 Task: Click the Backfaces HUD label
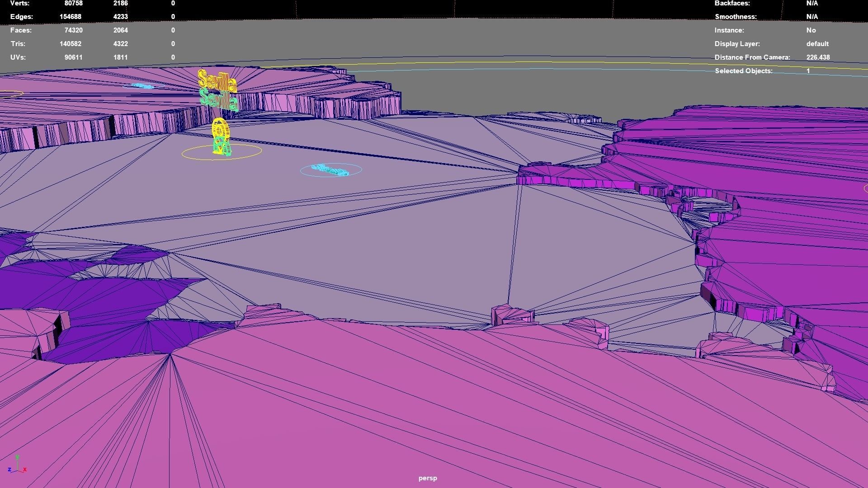(732, 3)
